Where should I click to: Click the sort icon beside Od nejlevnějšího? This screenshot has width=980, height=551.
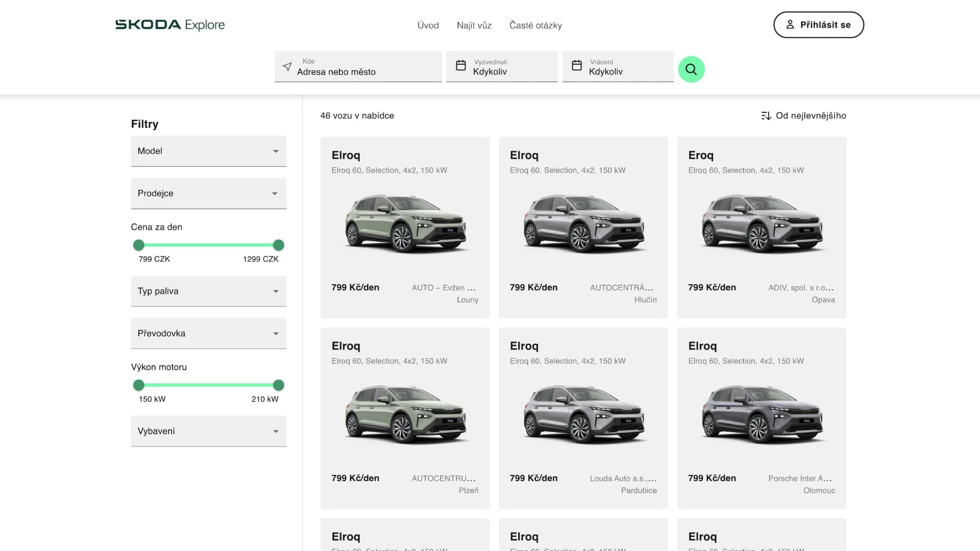click(765, 116)
